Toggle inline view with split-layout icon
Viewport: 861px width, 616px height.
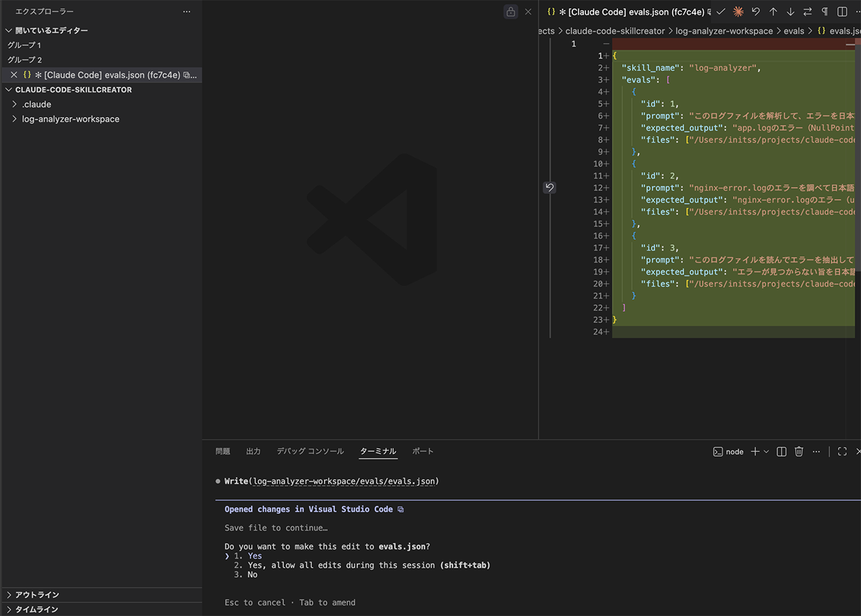pyautogui.click(x=842, y=11)
